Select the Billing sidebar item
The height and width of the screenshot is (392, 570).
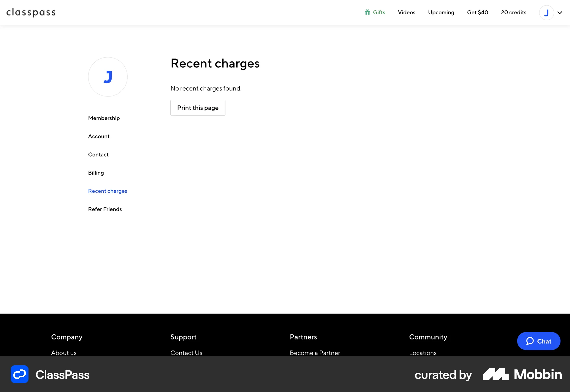(x=96, y=173)
